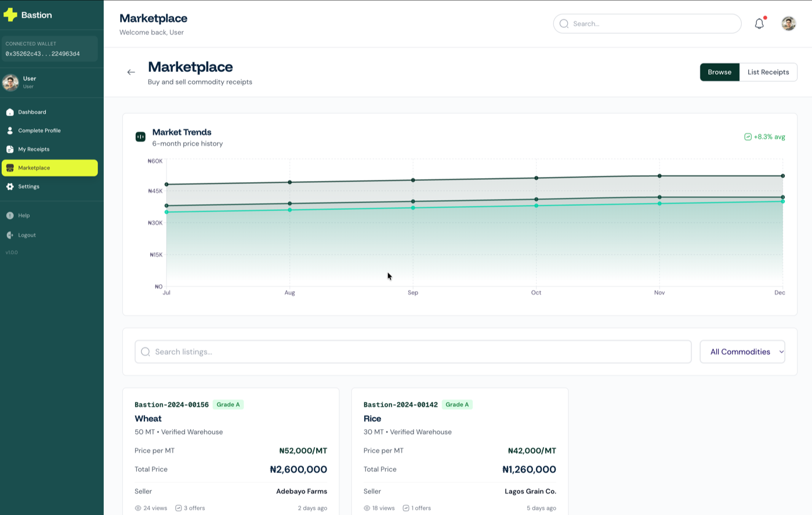Viewport: 812px width, 515px height.
Task: Click the Settings gear icon
Action: [x=10, y=186]
